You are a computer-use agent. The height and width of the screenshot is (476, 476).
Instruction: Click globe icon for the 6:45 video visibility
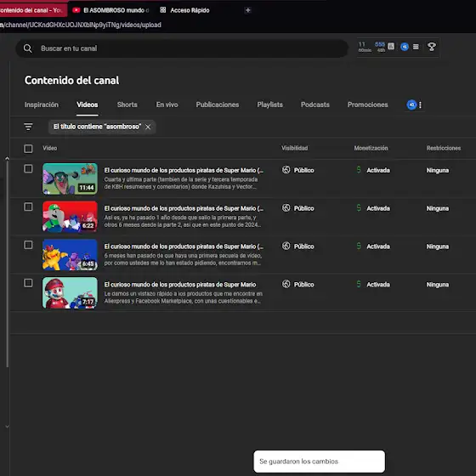[286, 246]
